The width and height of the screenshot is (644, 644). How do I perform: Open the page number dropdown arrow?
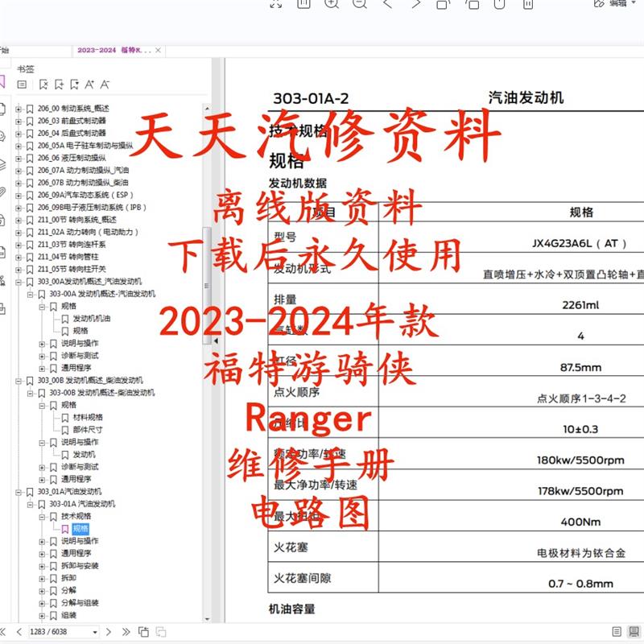(95, 632)
